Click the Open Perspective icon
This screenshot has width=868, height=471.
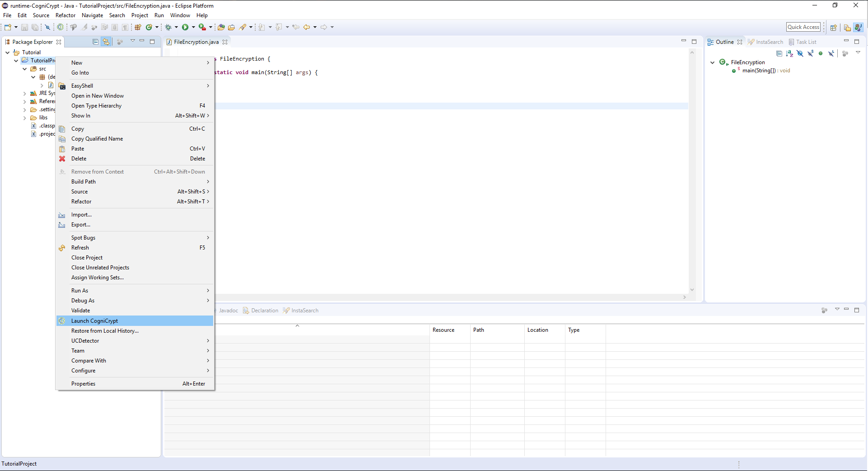tap(834, 27)
